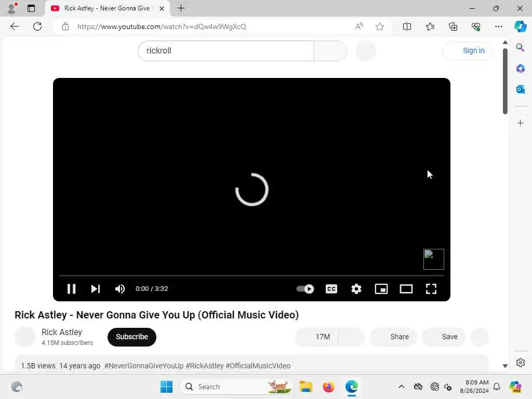Open Edge Settings and more menu
Screen dimensions: 532x399
coord(498,26)
